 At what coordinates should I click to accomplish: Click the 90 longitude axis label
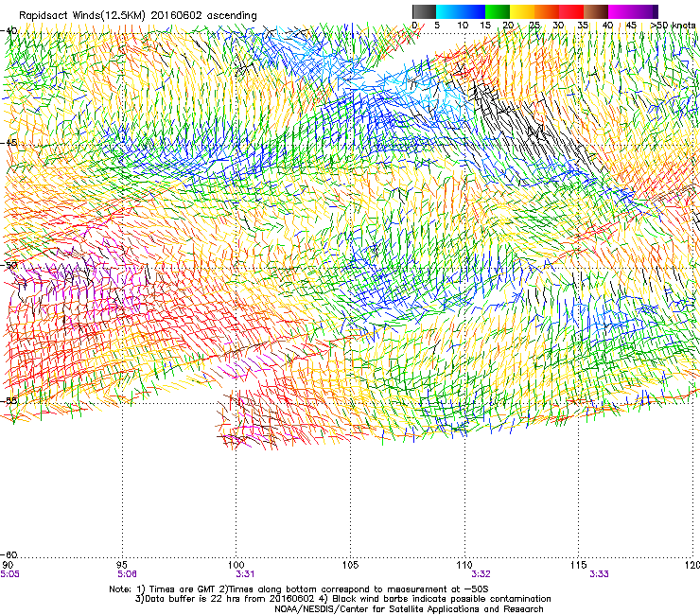(8, 566)
